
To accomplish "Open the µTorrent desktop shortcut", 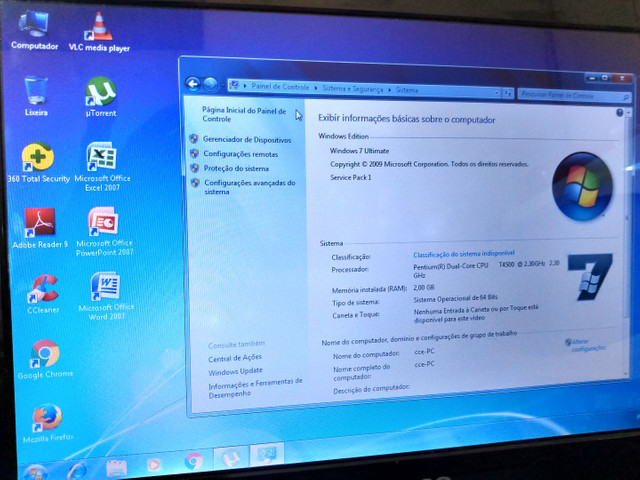I will [100, 97].
